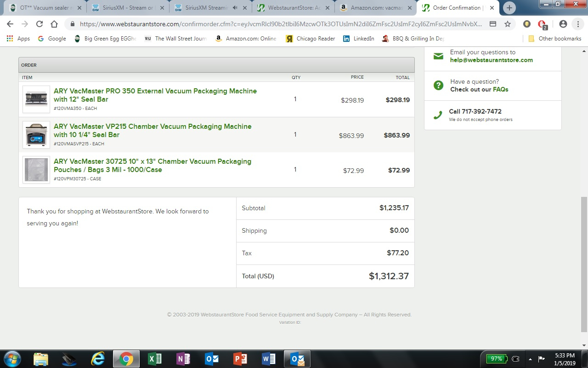The width and height of the screenshot is (588, 368).
Task: Mute audio on SiriusXM Streaming tab
Action: [236, 8]
